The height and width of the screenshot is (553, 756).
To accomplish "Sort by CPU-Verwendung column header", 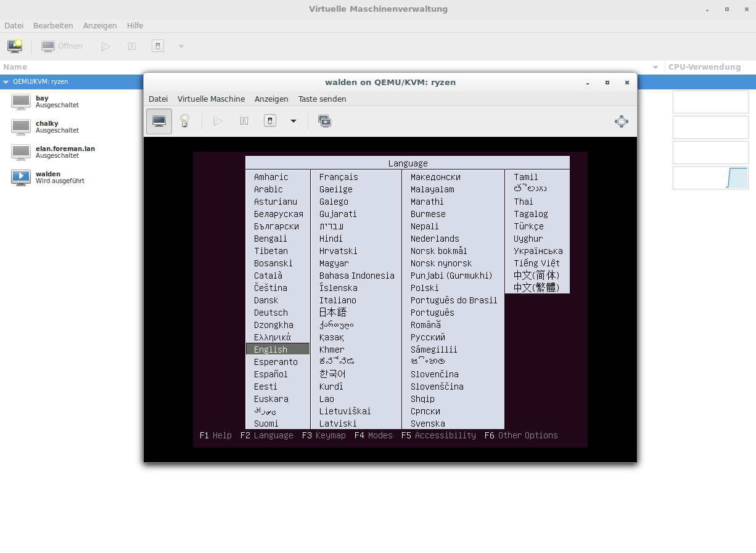I will click(704, 67).
